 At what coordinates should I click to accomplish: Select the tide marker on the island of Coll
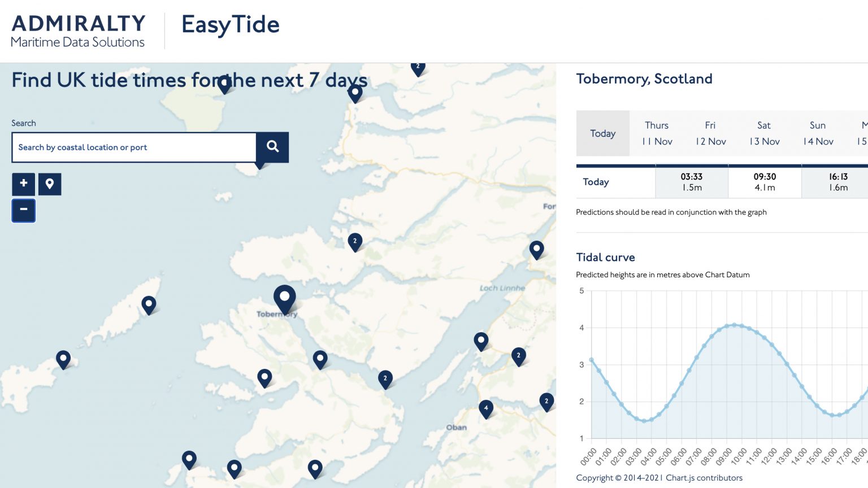click(149, 304)
